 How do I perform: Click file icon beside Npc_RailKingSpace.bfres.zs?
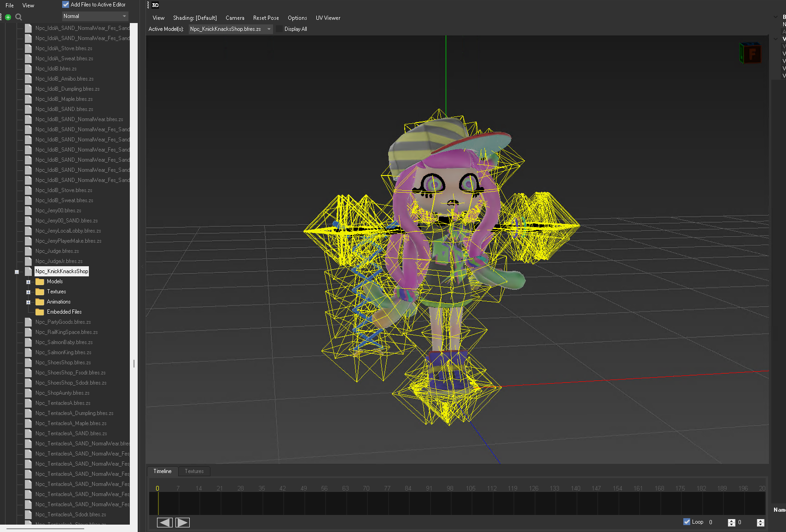point(28,332)
